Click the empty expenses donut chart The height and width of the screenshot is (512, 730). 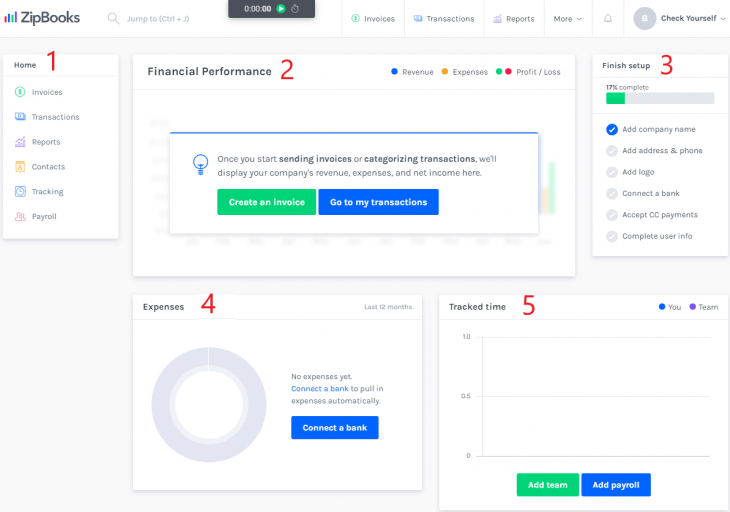(x=209, y=404)
